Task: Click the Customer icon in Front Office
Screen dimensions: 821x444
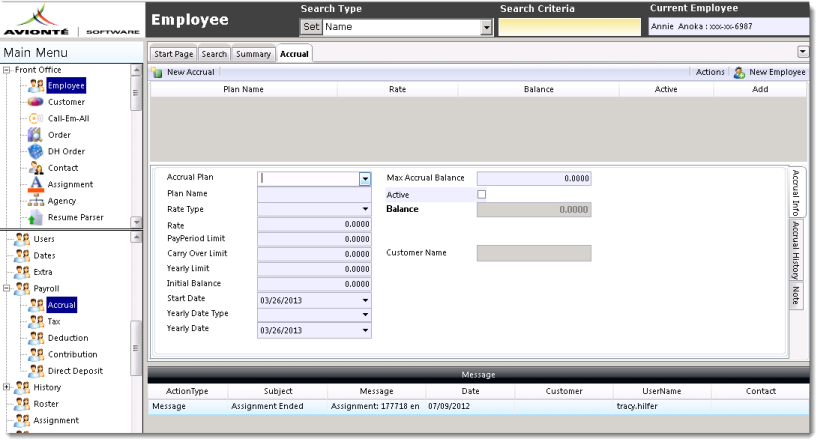Action: coord(33,102)
